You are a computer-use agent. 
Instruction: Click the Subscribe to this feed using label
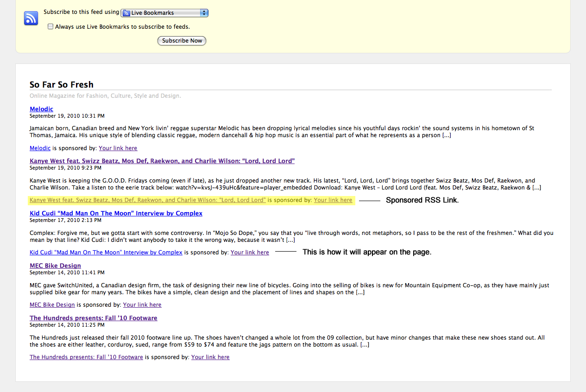click(82, 12)
